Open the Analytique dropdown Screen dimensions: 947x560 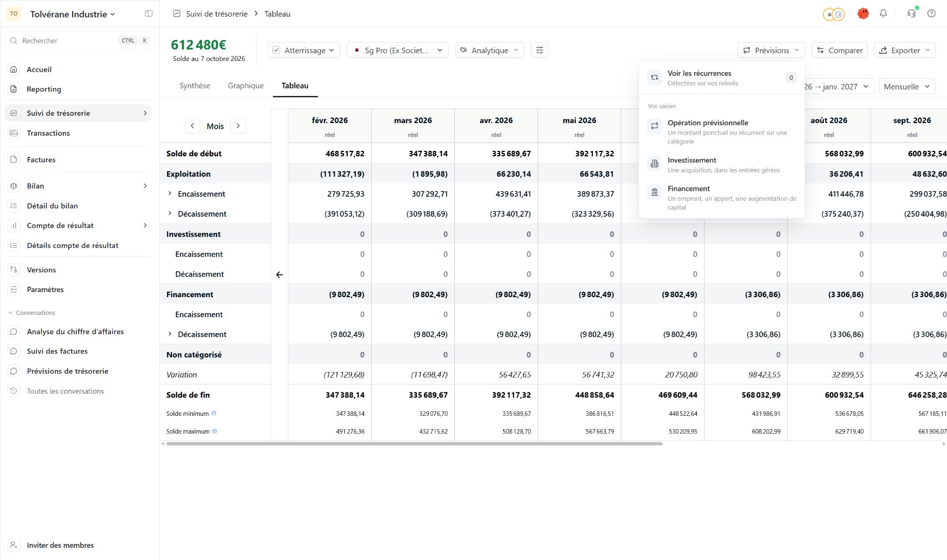click(x=489, y=50)
